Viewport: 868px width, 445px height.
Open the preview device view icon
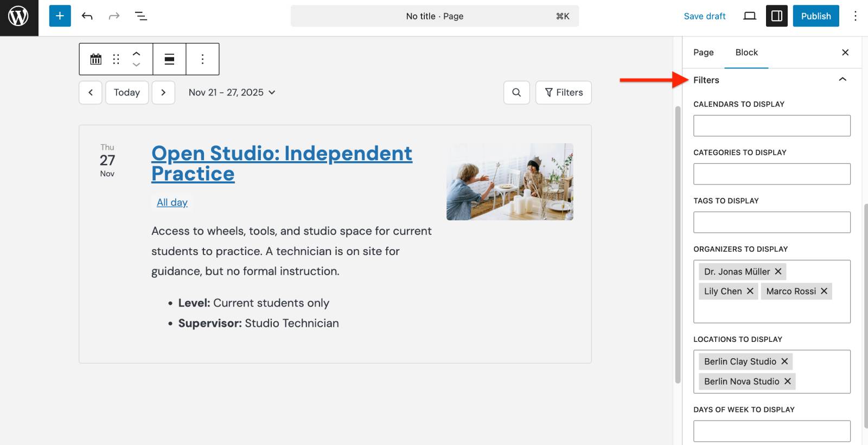tap(750, 16)
